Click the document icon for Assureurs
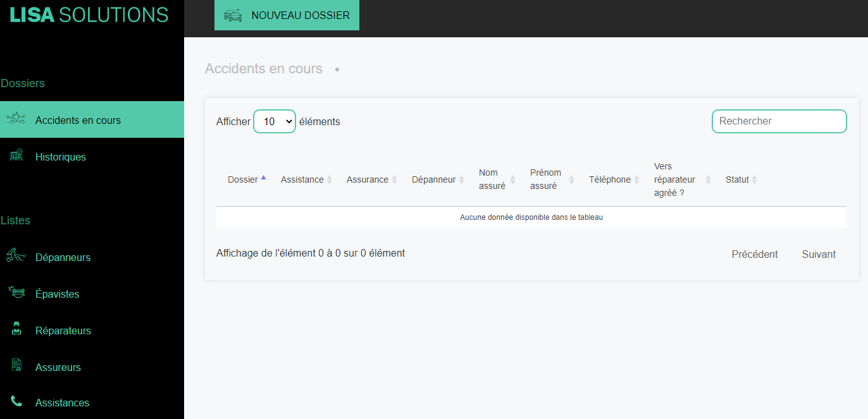Image resolution: width=868 pixels, height=419 pixels. (16, 365)
